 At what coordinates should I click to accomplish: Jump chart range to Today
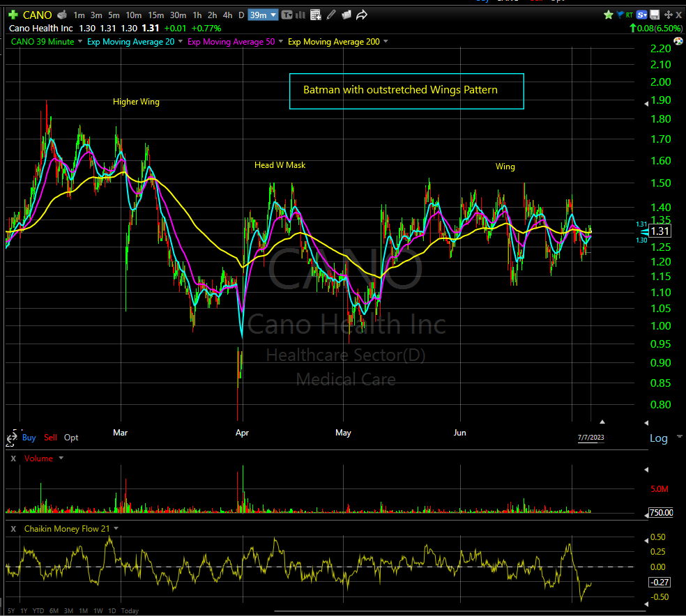tap(130, 610)
